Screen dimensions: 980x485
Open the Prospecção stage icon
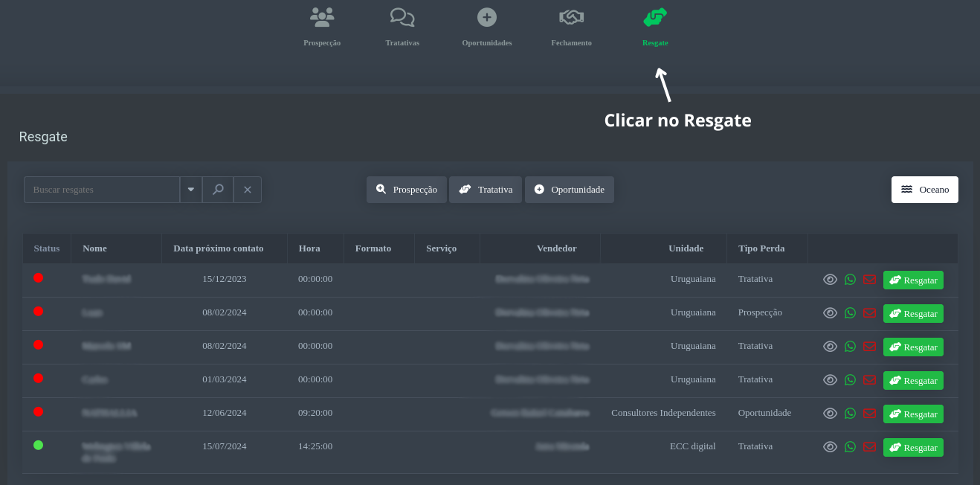click(322, 17)
